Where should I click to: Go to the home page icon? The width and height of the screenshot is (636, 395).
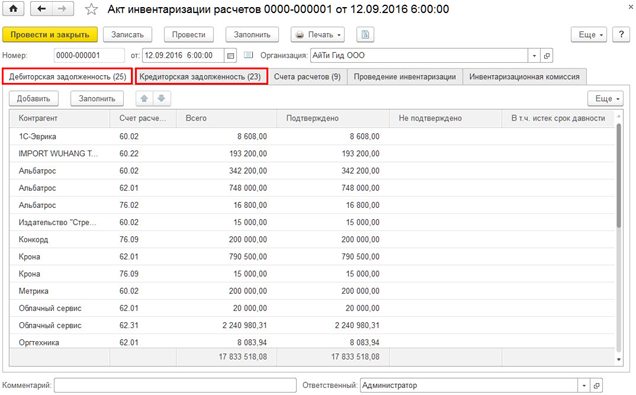coord(13,9)
